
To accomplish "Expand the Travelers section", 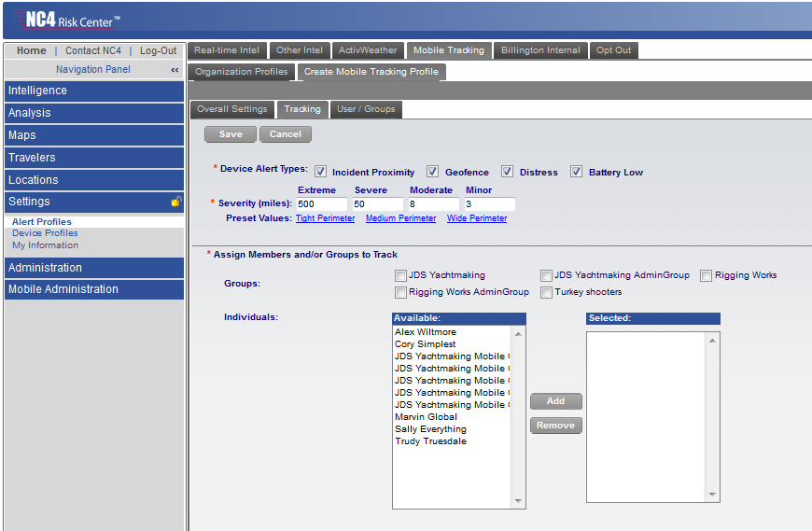I will click(x=94, y=158).
